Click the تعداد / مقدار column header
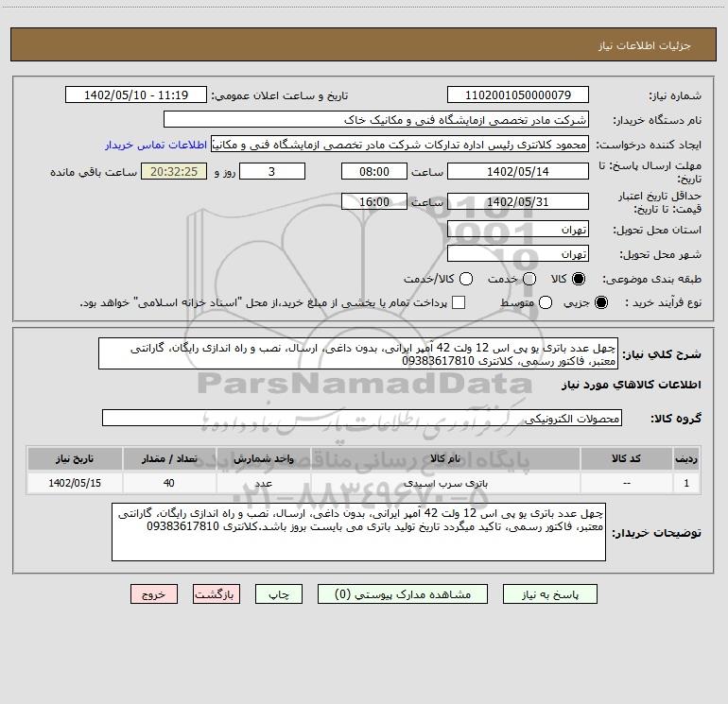This screenshot has width=728, height=704. [x=169, y=458]
